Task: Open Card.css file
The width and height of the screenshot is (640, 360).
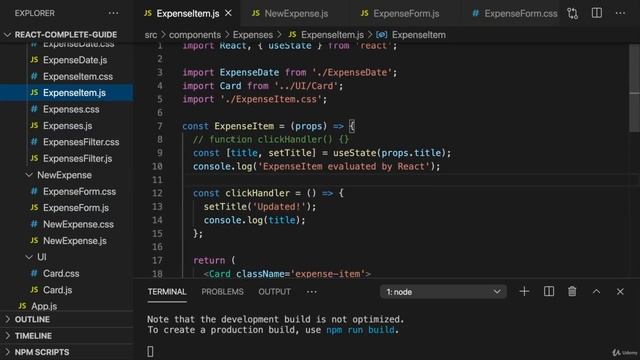Action: [61, 273]
